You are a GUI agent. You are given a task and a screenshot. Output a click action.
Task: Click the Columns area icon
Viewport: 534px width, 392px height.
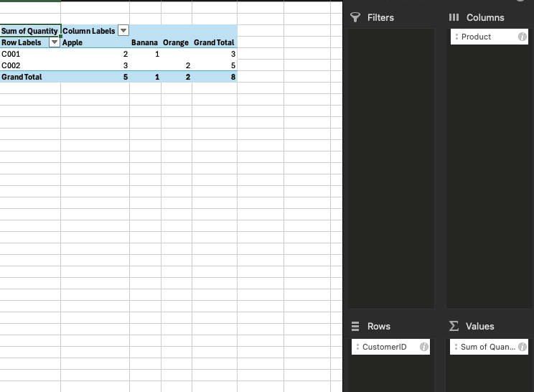[454, 17]
